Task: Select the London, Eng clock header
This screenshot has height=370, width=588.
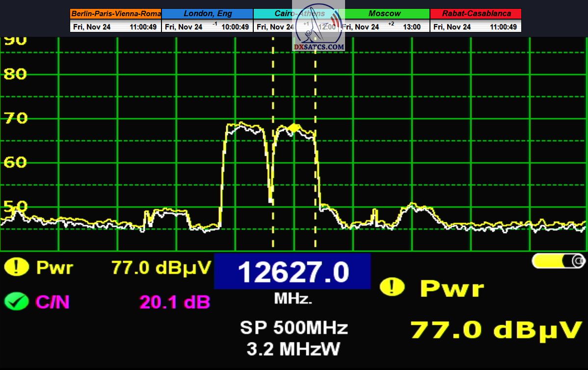Action: [207, 14]
